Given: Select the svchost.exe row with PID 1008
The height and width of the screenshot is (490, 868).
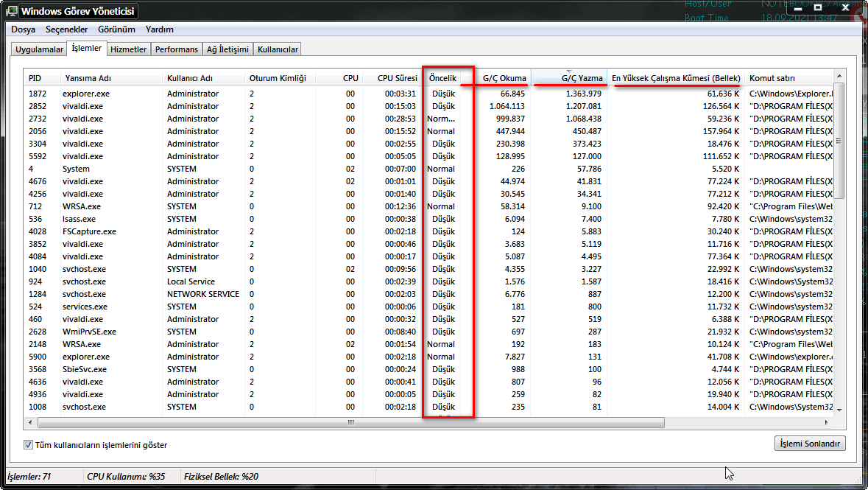Looking at the screenshot, I should (428, 407).
